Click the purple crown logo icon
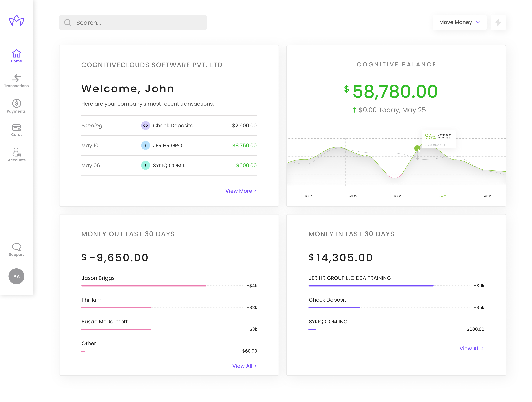The width and height of the screenshot is (532, 402). [x=16, y=20]
